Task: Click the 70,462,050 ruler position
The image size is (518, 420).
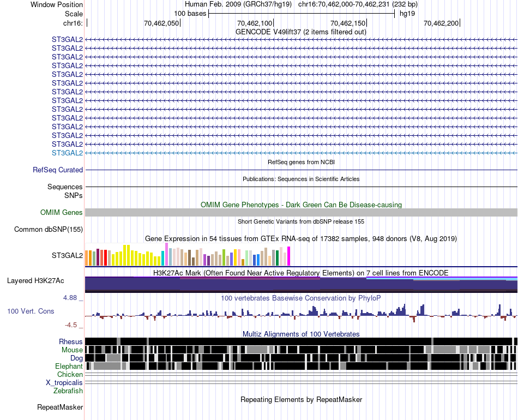Action: tap(161, 23)
